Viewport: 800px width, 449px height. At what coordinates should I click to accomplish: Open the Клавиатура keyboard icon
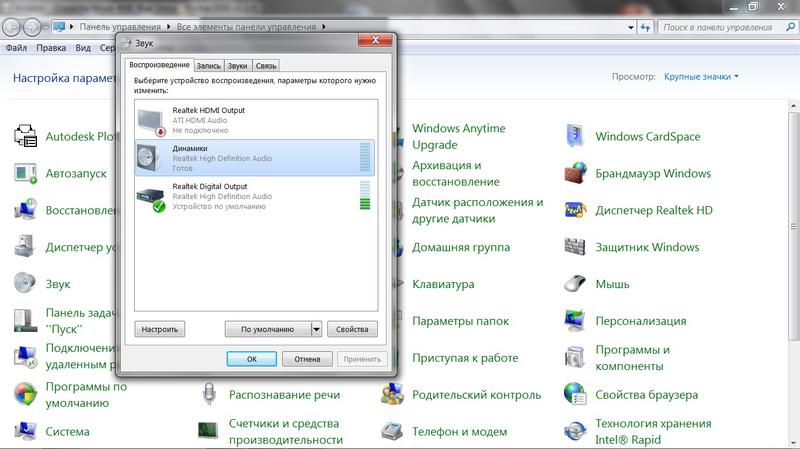(392, 284)
